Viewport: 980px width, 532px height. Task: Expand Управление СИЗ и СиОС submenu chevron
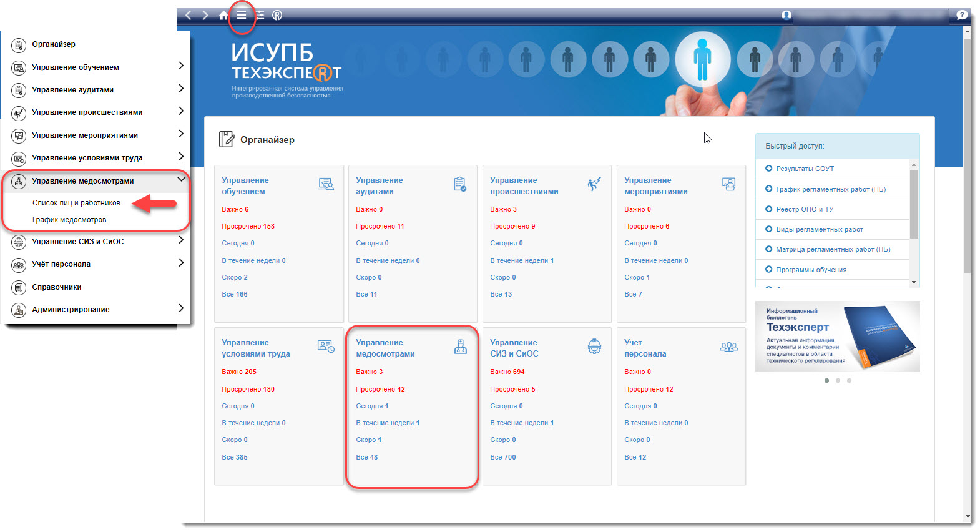(x=181, y=240)
